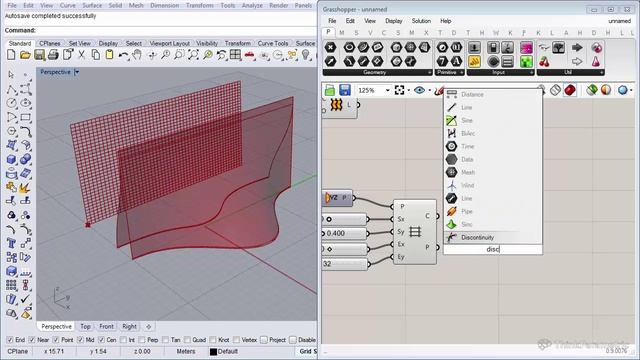Viewport: 640px width, 360px height.
Task: Enable the Int osnap checkbox
Action: [123, 340]
